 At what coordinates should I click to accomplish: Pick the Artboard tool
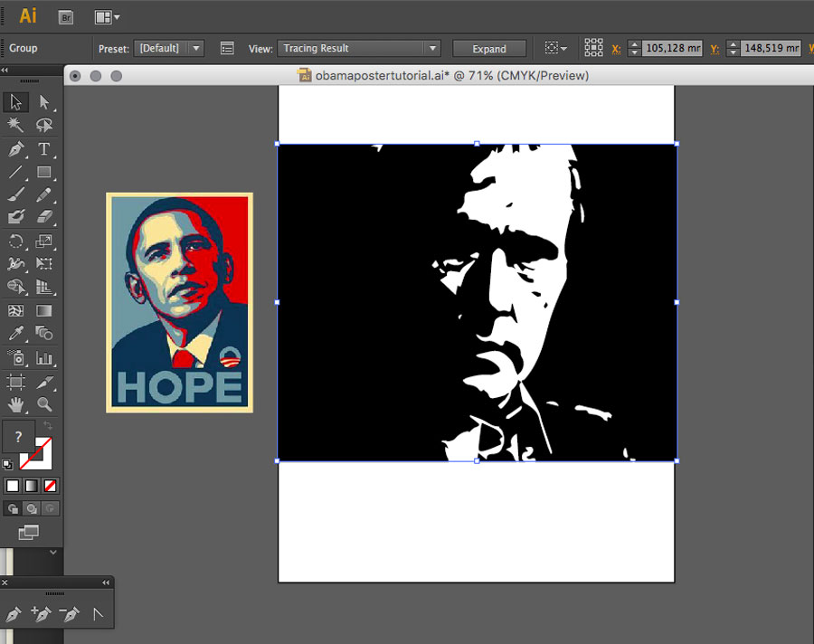click(x=15, y=383)
